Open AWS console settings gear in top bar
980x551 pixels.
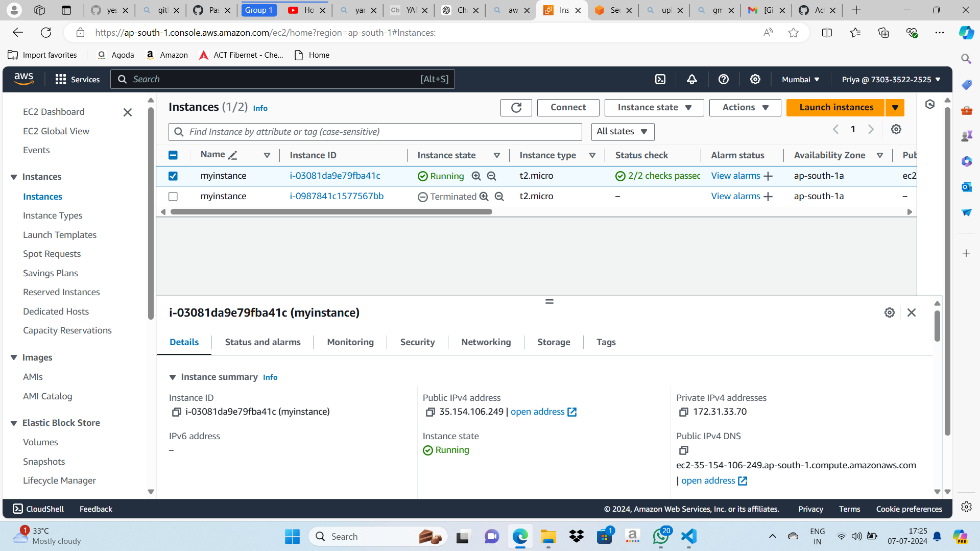click(755, 79)
